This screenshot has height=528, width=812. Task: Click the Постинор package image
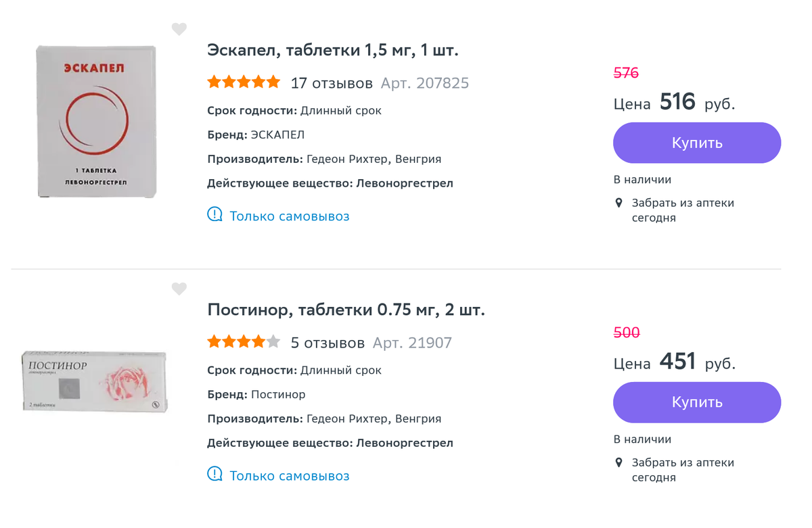95,381
